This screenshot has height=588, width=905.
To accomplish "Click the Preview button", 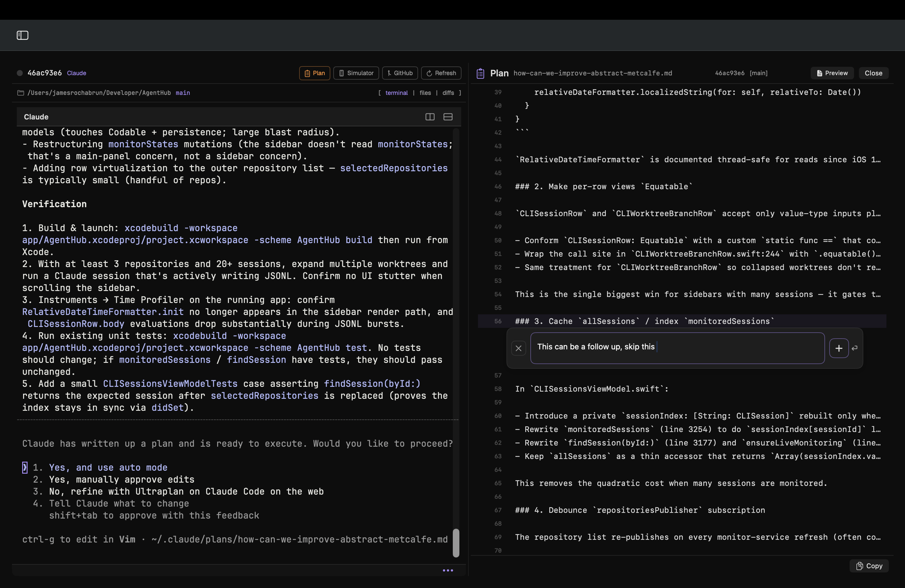I will [x=832, y=73].
